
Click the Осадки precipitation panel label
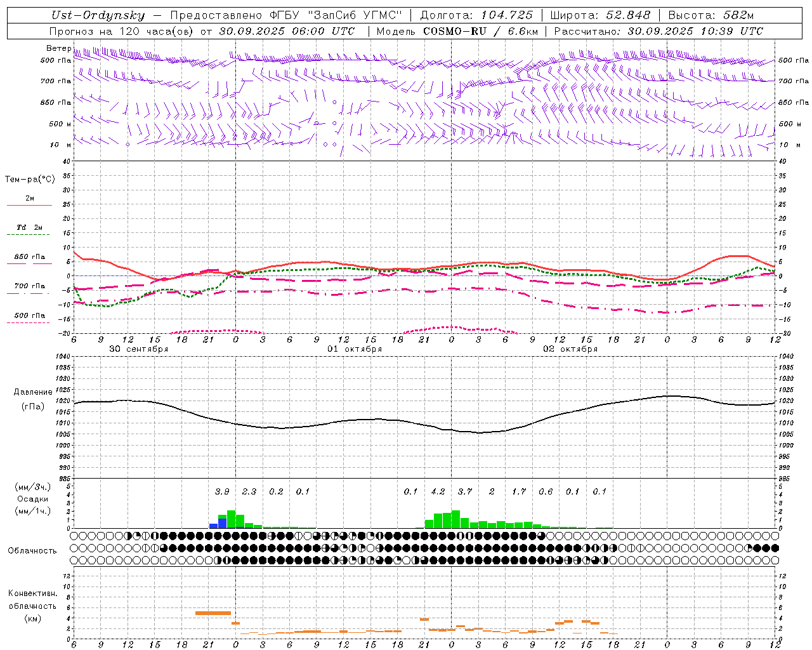point(33,499)
